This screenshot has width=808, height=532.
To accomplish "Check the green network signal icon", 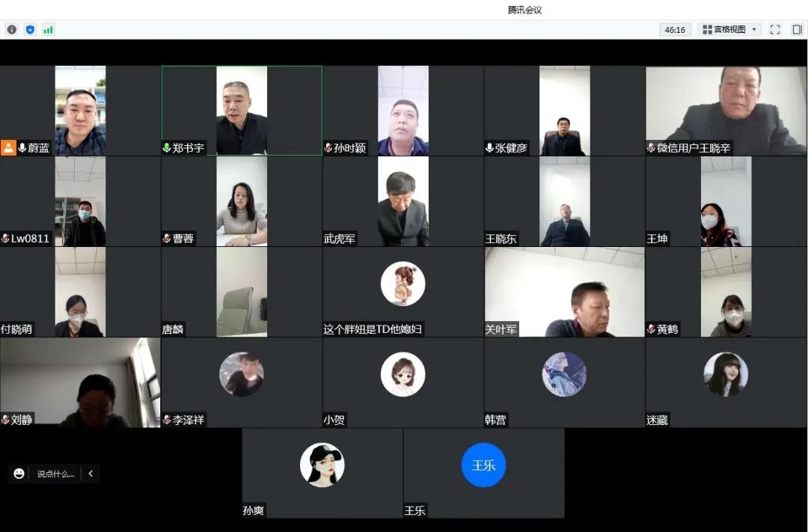I will click(x=48, y=30).
